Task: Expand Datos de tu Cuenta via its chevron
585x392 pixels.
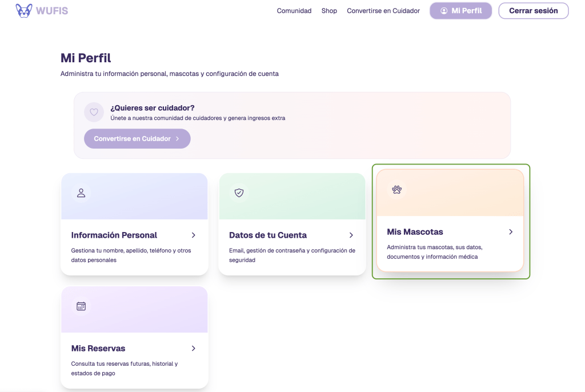Action: [351, 235]
